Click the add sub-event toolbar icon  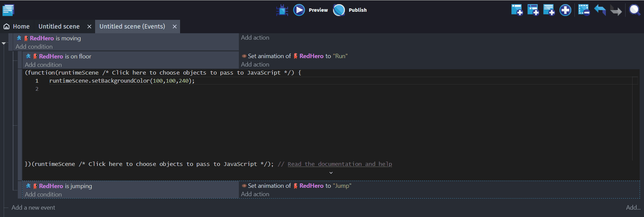click(533, 10)
